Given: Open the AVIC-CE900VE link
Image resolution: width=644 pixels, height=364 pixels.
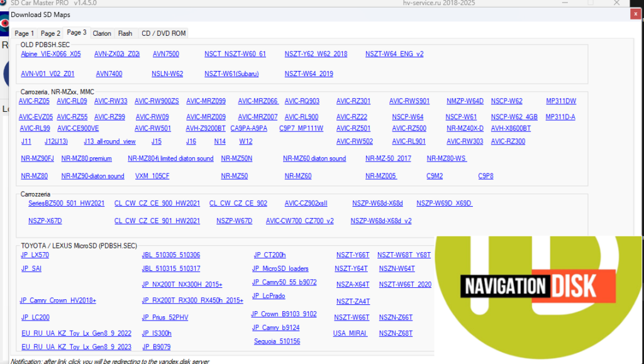Looking at the screenshot, I should point(78,128).
